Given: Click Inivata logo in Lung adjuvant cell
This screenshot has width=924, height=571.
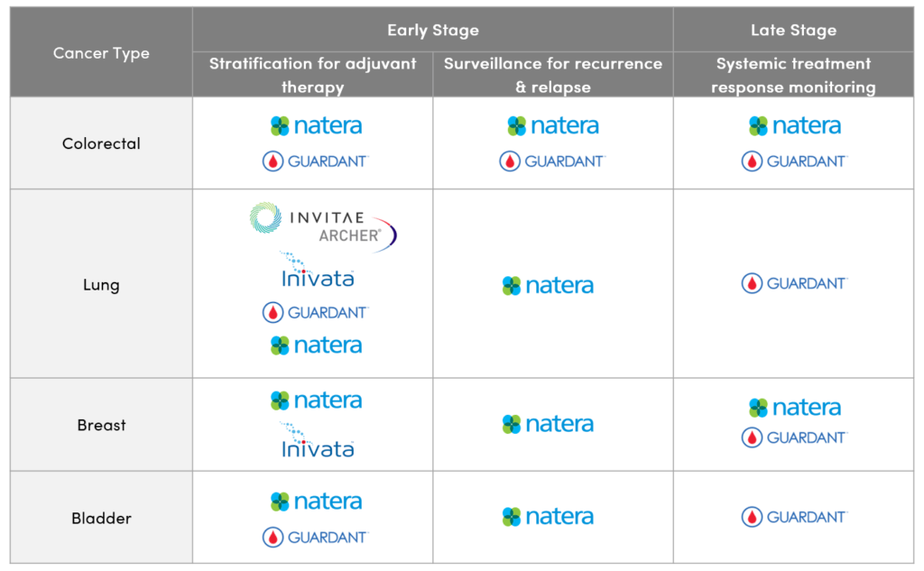Looking at the screenshot, I should 318,271.
